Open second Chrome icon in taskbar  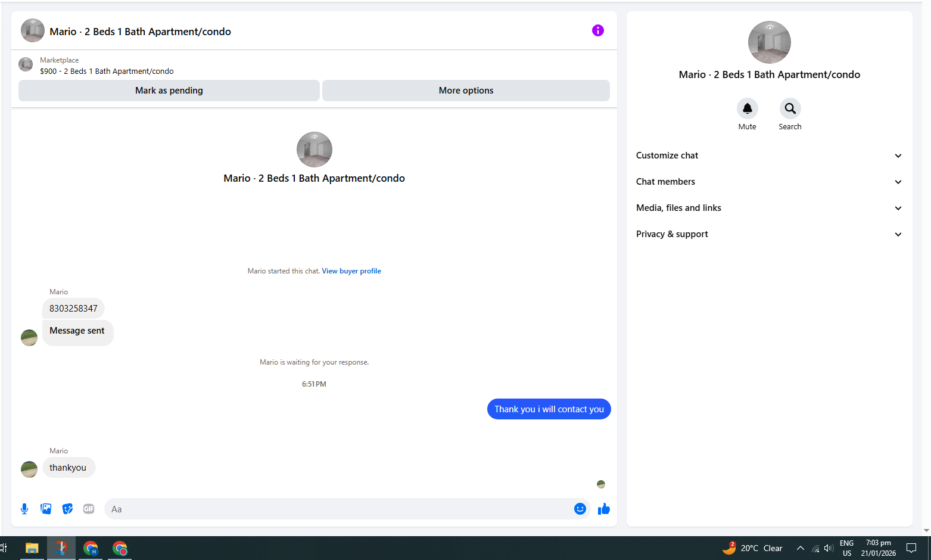click(x=120, y=548)
